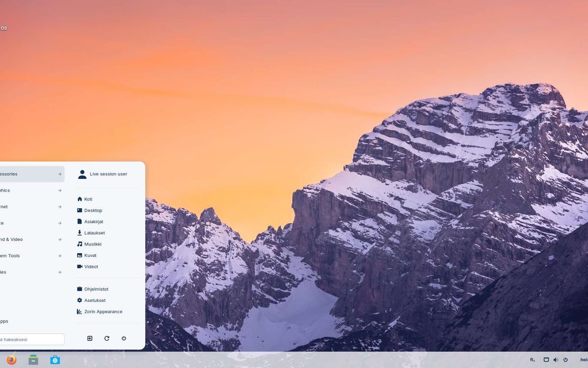Image resolution: width=588 pixels, height=368 pixels.
Task: Open the fi keyboard layout indicator
Action: (532, 360)
